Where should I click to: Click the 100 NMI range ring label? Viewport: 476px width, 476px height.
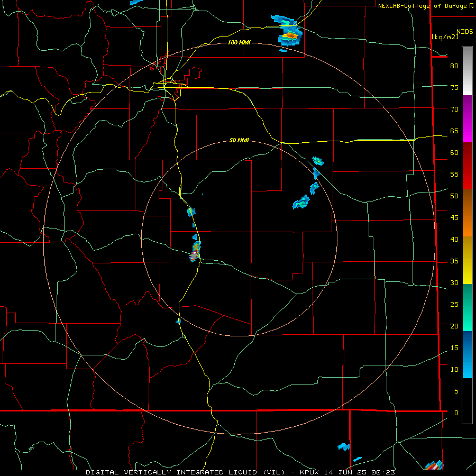(239, 42)
